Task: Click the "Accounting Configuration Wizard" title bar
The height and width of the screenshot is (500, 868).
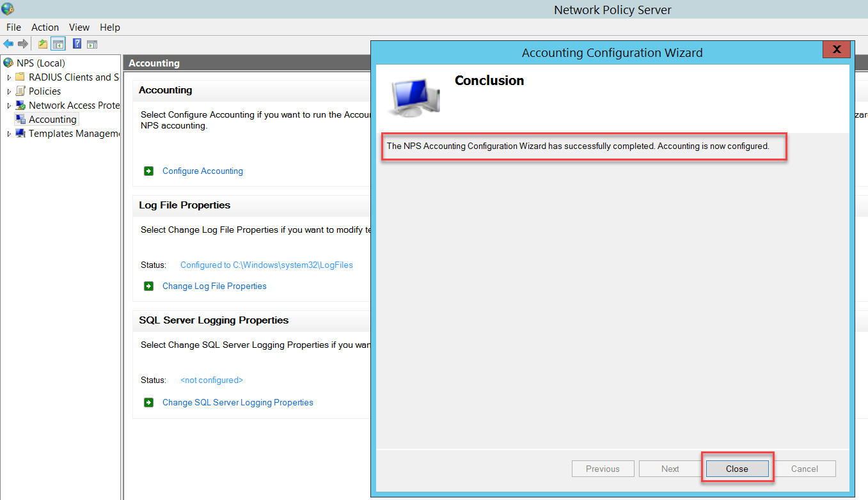Action: [612, 53]
